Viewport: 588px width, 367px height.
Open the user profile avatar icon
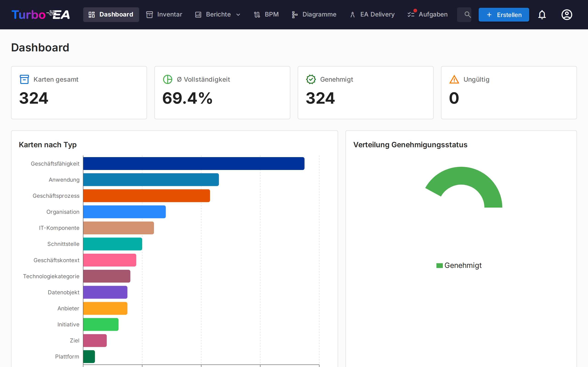567,14
